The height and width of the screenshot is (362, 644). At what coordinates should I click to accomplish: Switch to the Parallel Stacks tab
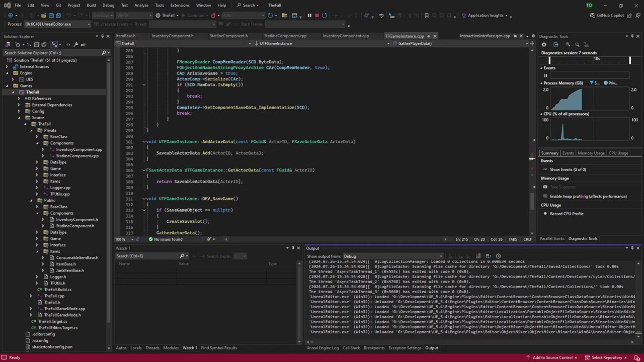[552, 239]
